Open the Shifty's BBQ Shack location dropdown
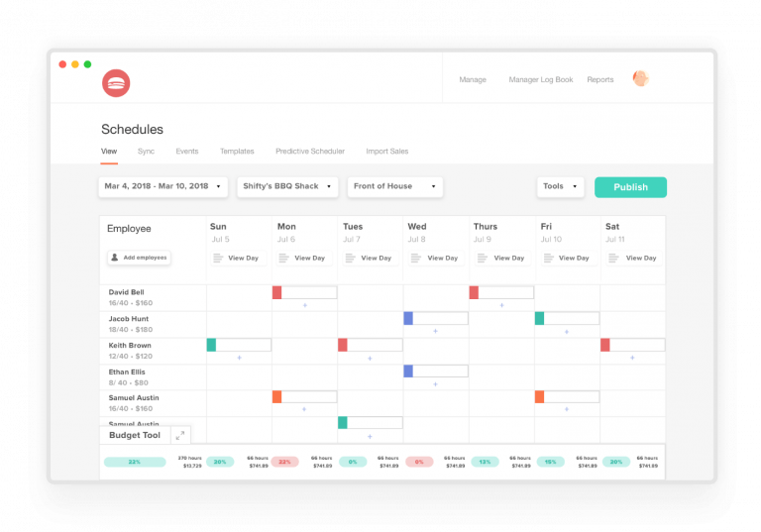Viewport: 761px width, 532px height. 287,186
